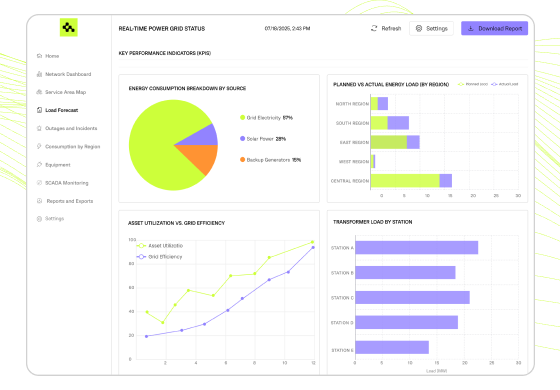Click the Service Area Map icon
The width and height of the screenshot is (560, 390).
pyautogui.click(x=39, y=92)
